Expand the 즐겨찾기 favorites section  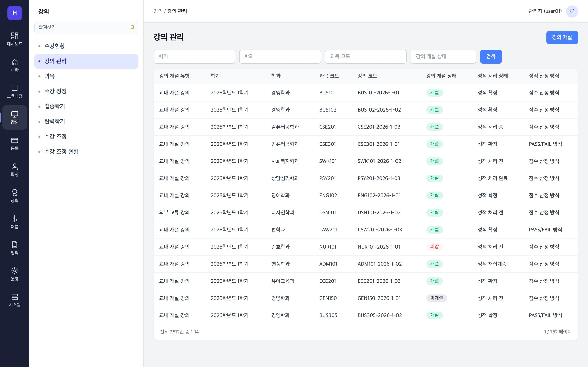coord(86,27)
